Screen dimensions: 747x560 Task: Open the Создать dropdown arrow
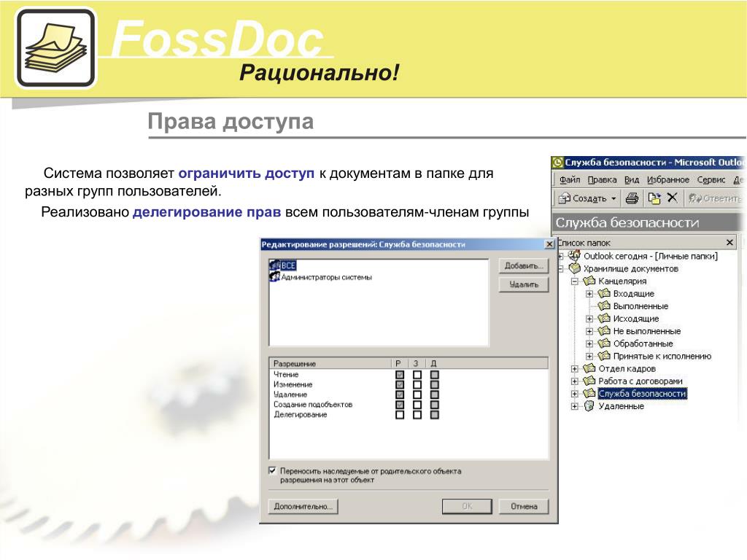coord(614,198)
